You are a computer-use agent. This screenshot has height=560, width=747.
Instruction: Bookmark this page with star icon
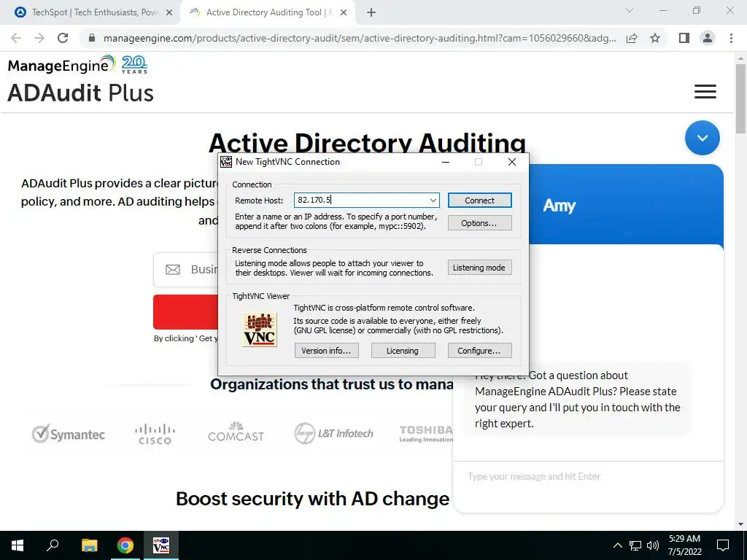(x=655, y=38)
